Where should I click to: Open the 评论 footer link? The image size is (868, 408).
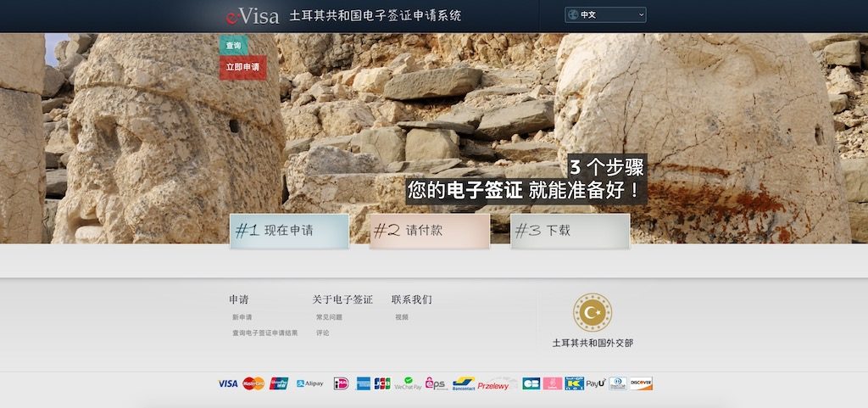coord(323,333)
